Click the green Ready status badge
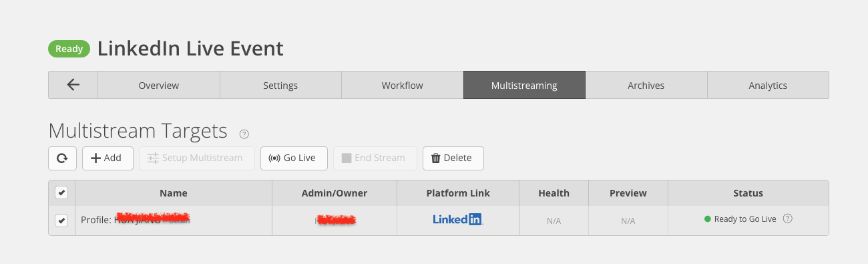Viewport: 868px width, 264px height. coord(69,49)
